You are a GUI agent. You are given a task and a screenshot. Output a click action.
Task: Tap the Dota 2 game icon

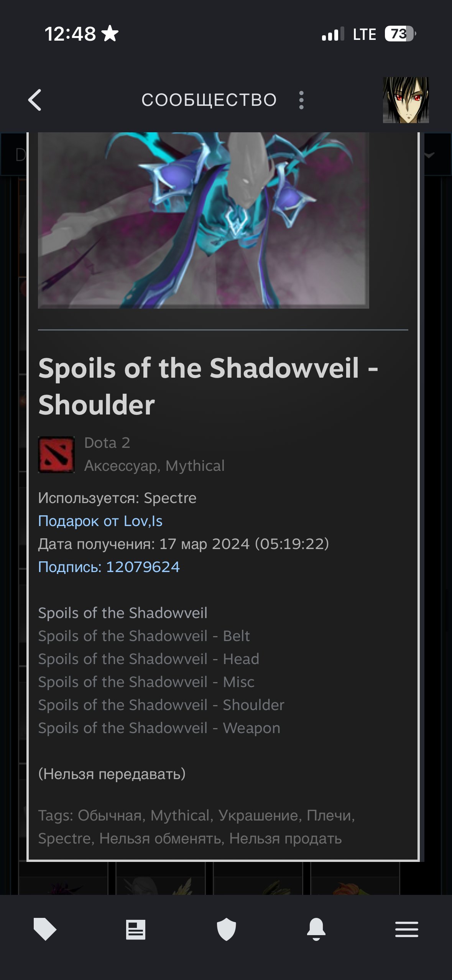[x=56, y=454]
